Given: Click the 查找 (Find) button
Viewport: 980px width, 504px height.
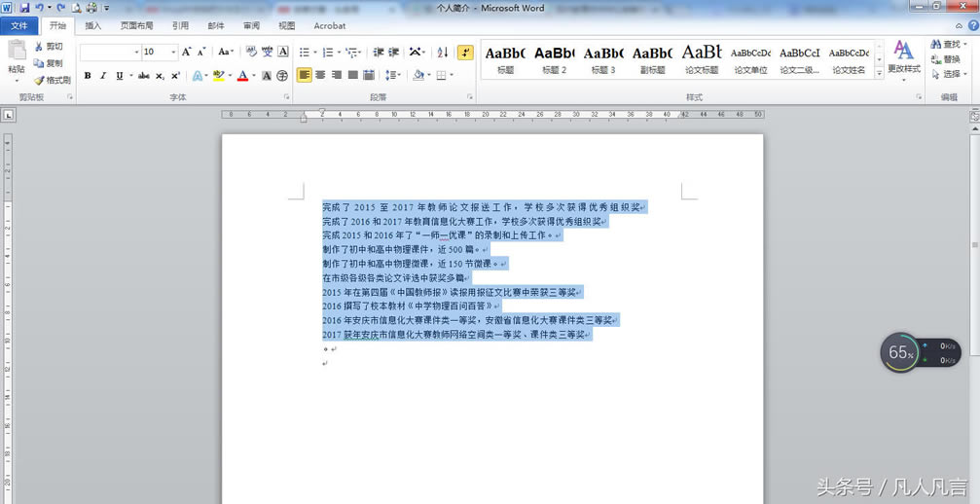Looking at the screenshot, I should [x=944, y=45].
